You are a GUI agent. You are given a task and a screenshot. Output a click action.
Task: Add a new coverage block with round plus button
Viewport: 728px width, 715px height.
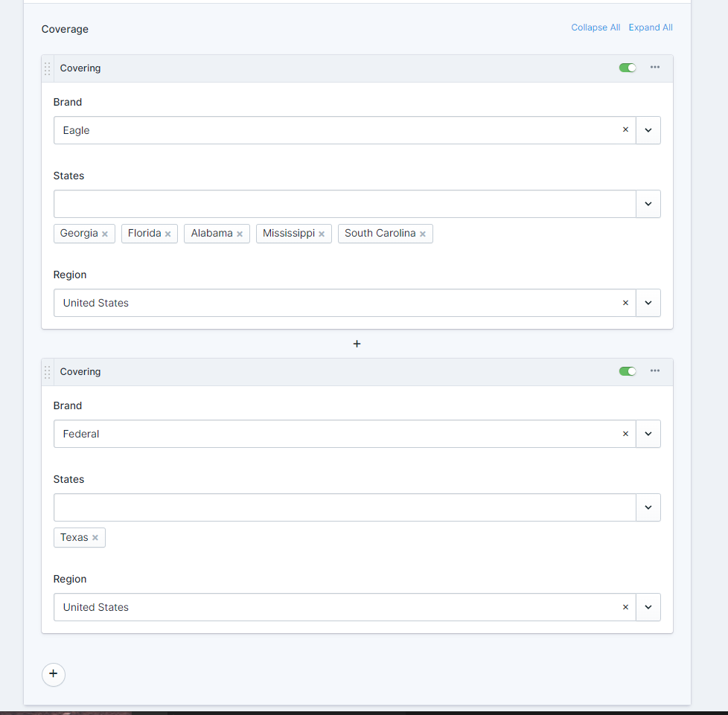(x=54, y=674)
